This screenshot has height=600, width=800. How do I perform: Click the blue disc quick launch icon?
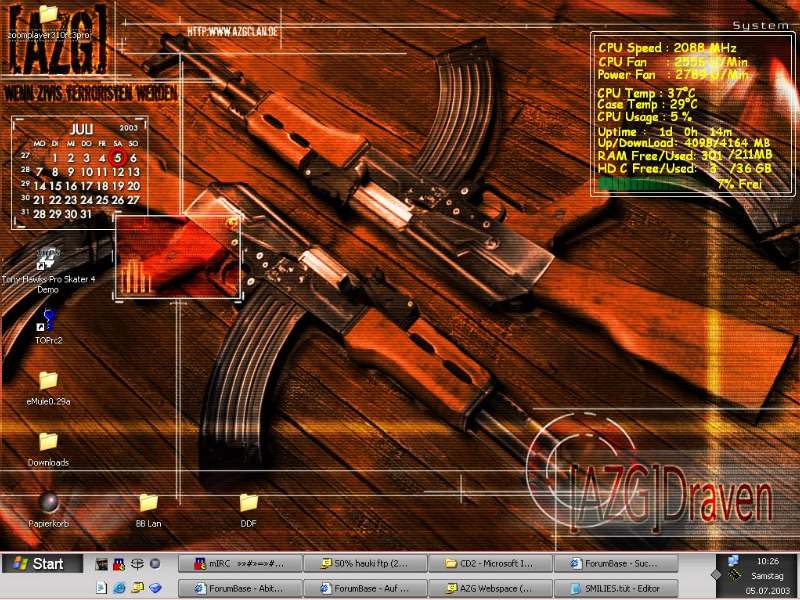(x=155, y=588)
